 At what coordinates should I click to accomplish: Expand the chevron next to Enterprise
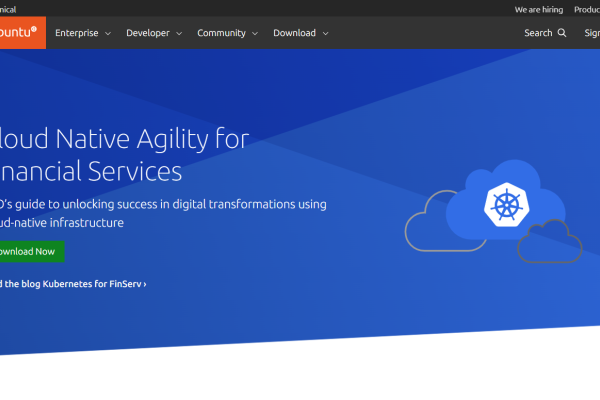(x=106, y=33)
